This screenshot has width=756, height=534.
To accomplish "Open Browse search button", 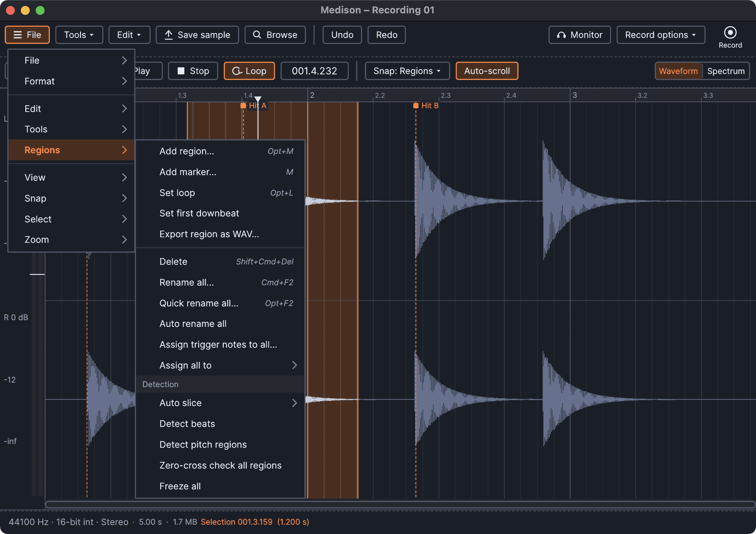I will coord(275,35).
